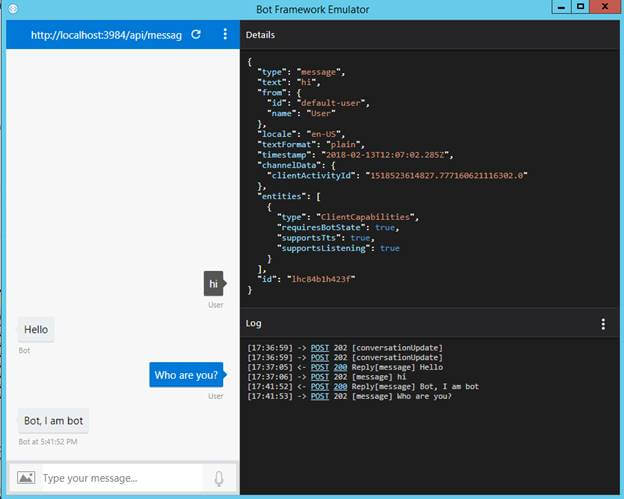Click the microphone icon in message box
The height and width of the screenshot is (499, 624).
click(x=219, y=478)
